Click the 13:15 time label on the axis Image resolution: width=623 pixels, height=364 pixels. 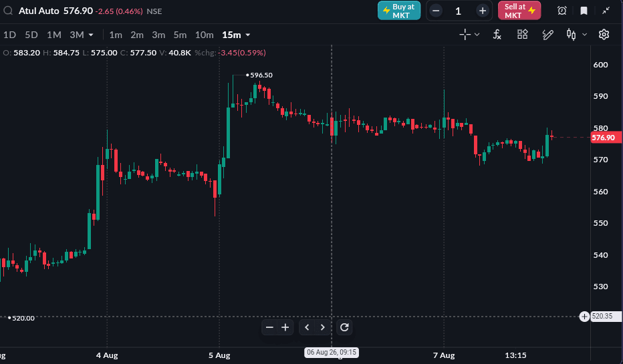(515, 355)
